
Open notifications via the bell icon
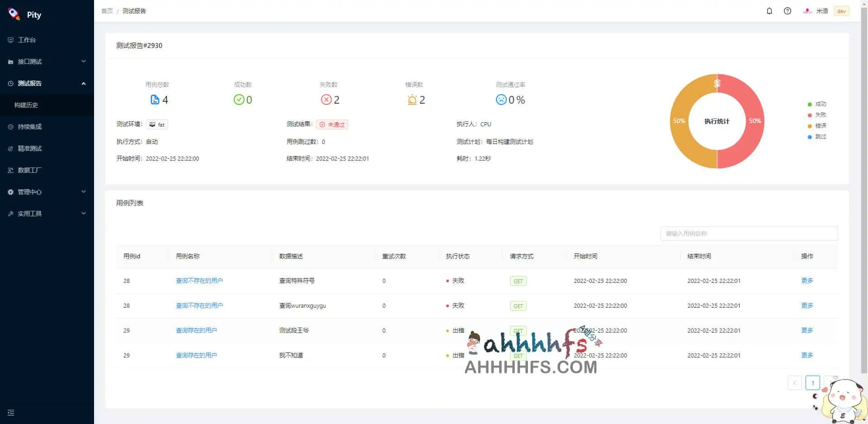769,11
